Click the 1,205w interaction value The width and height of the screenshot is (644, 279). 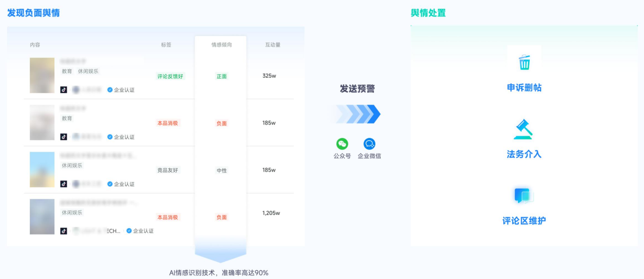tap(271, 213)
